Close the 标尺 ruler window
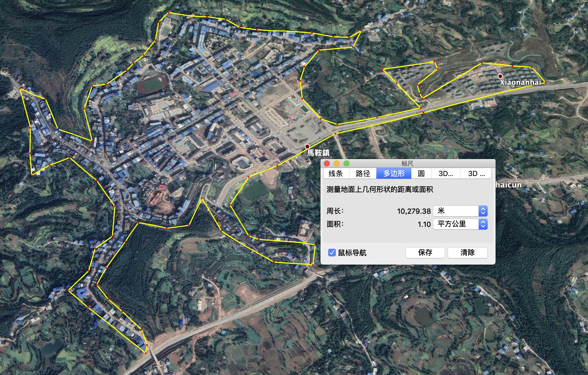Image resolution: width=588 pixels, height=375 pixels. pos(327,163)
